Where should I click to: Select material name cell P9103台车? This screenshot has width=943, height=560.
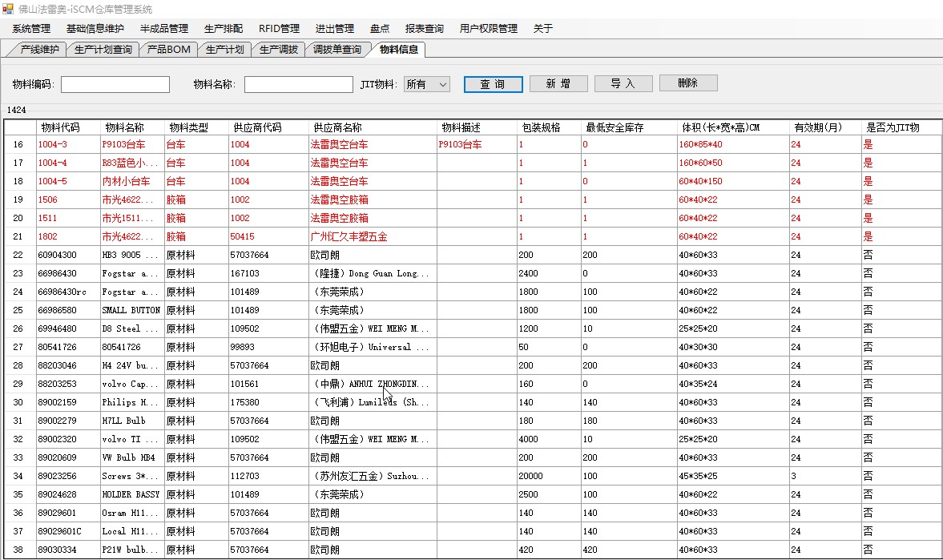click(132, 144)
